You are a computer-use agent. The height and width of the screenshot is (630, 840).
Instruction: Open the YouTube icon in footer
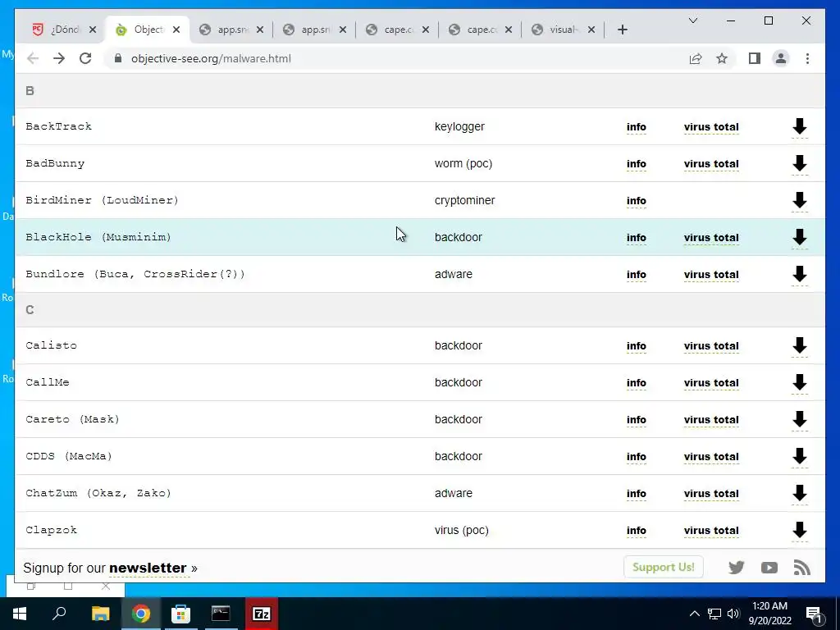point(769,568)
